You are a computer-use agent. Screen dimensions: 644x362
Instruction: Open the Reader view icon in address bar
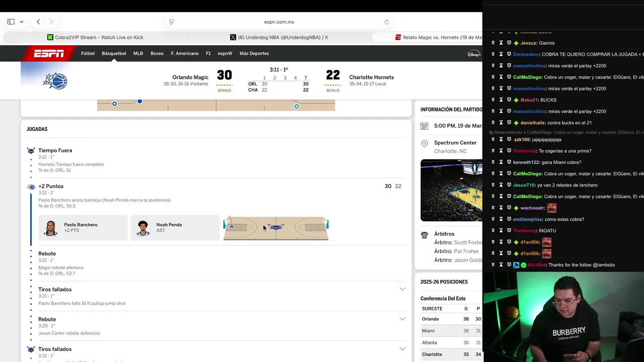click(172, 22)
